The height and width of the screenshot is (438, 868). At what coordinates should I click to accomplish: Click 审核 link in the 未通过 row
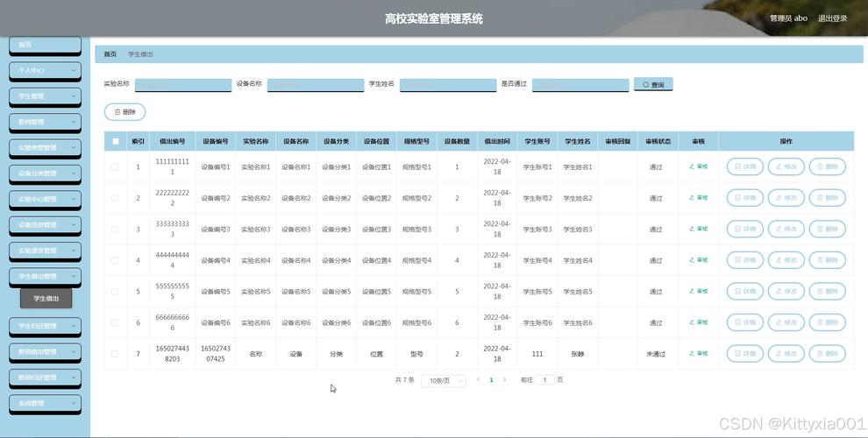(699, 353)
